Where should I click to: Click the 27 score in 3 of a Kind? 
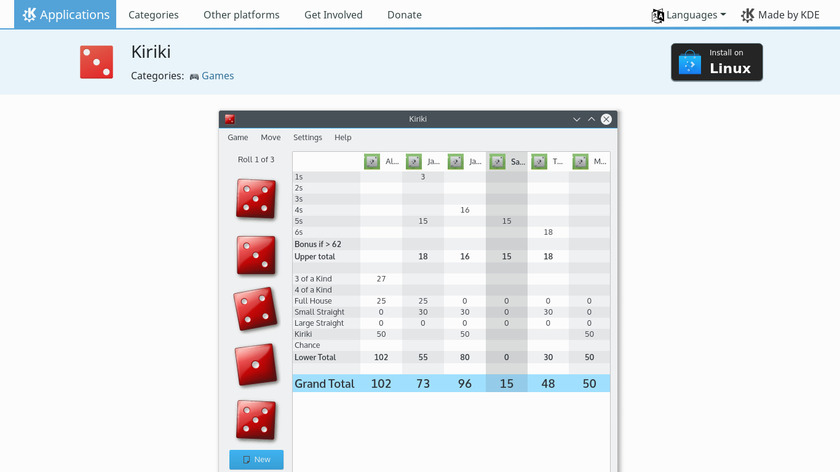[x=381, y=279]
